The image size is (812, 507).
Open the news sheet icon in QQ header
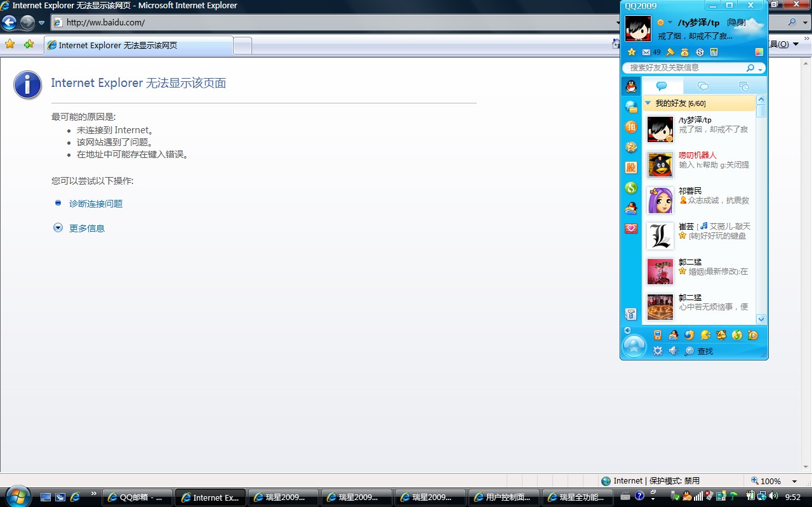click(x=714, y=52)
